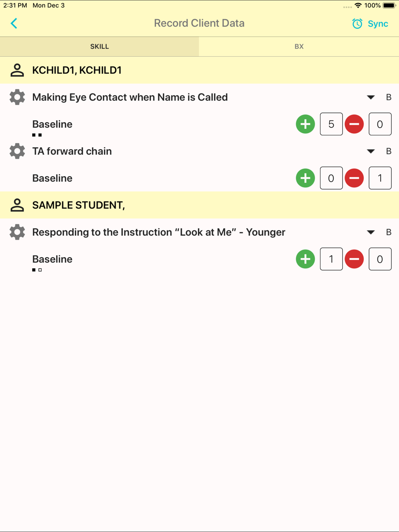
Task: Tap the Sync clock icon
Action: 357,24
